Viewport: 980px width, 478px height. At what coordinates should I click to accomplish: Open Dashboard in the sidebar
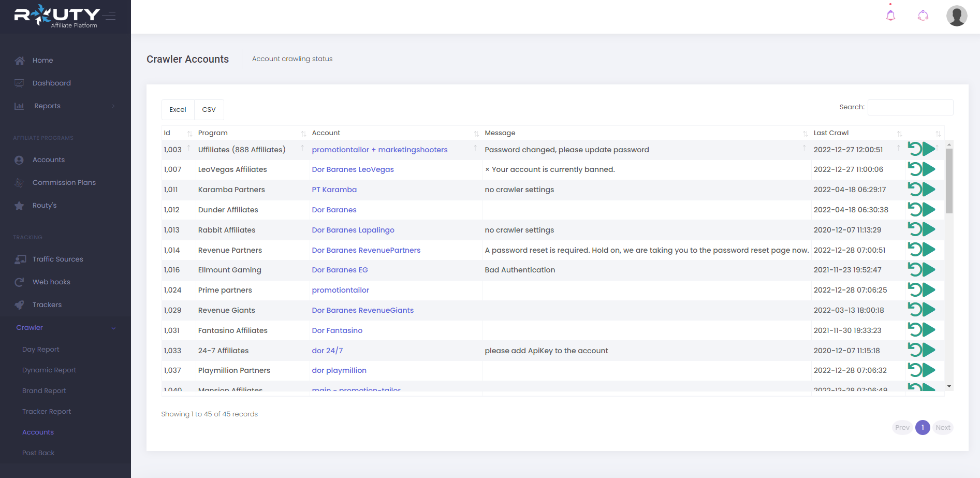click(52, 83)
